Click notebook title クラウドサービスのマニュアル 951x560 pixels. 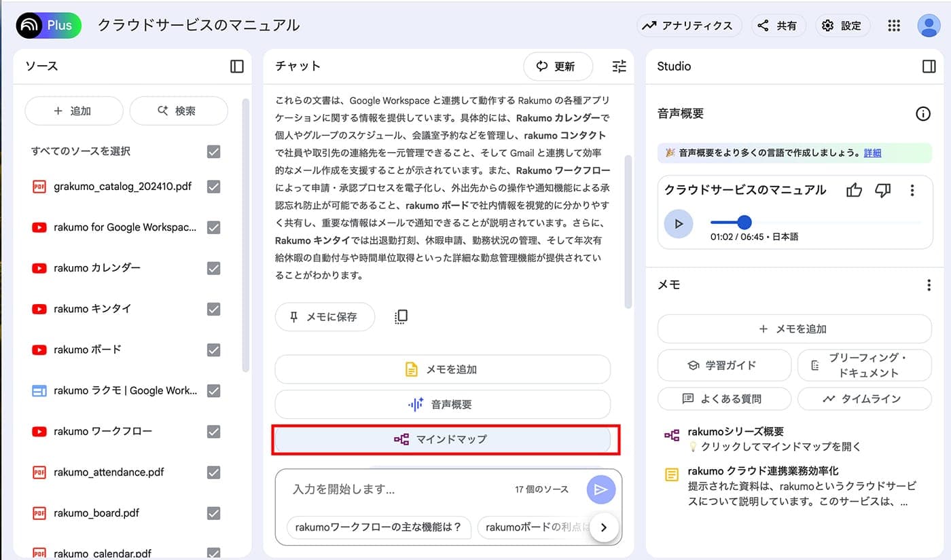coord(198,26)
